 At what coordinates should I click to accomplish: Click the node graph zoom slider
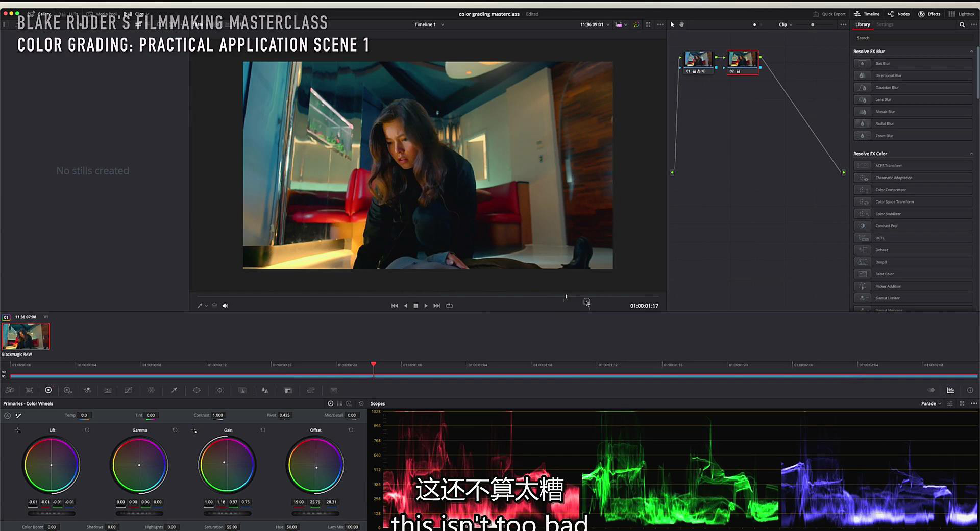click(812, 24)
